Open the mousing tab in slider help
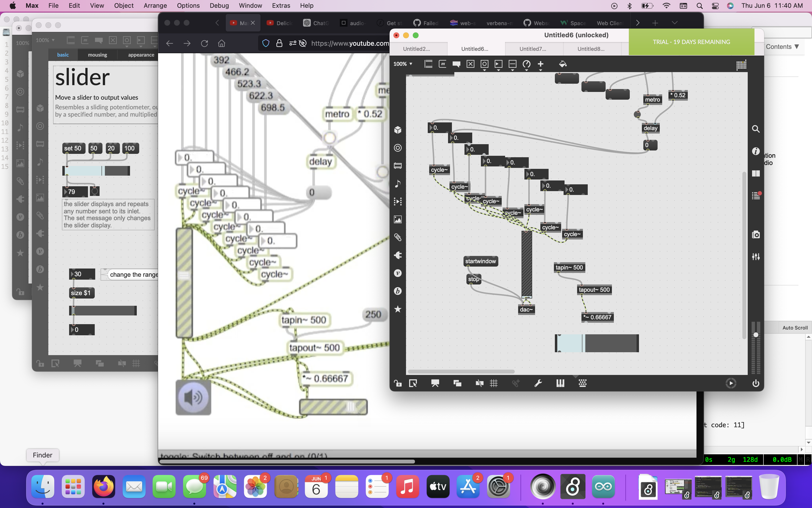This screenshot has height=508, width=812. pyautogui.click(x=97, y=55)
